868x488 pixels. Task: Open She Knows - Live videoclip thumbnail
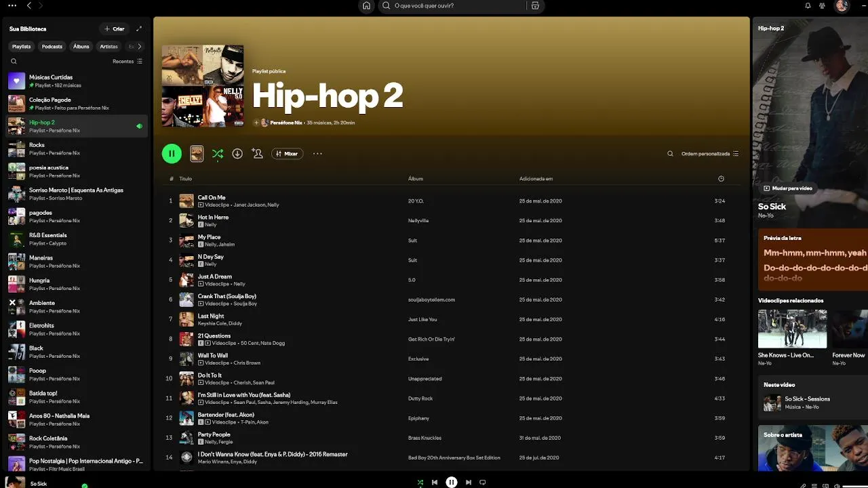(792, 329)
